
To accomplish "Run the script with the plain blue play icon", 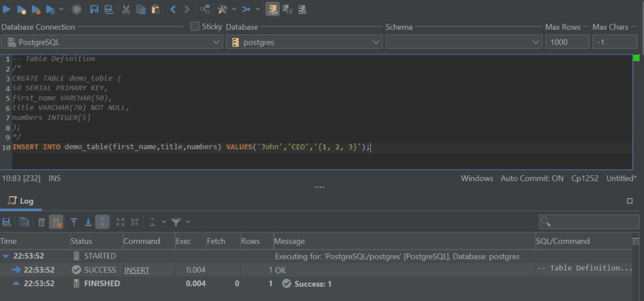I will 7,9.
